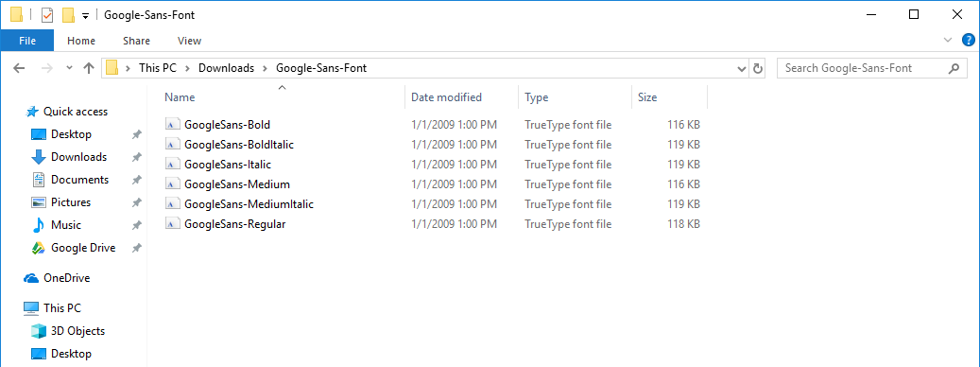
Task: Click the Documents icon in sidebar
Action: coord(39,180)
